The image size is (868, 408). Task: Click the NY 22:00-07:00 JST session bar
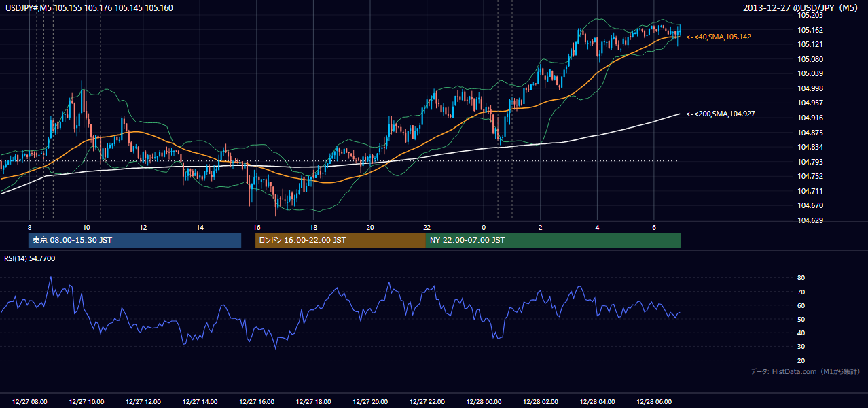[x=554, y=240]
